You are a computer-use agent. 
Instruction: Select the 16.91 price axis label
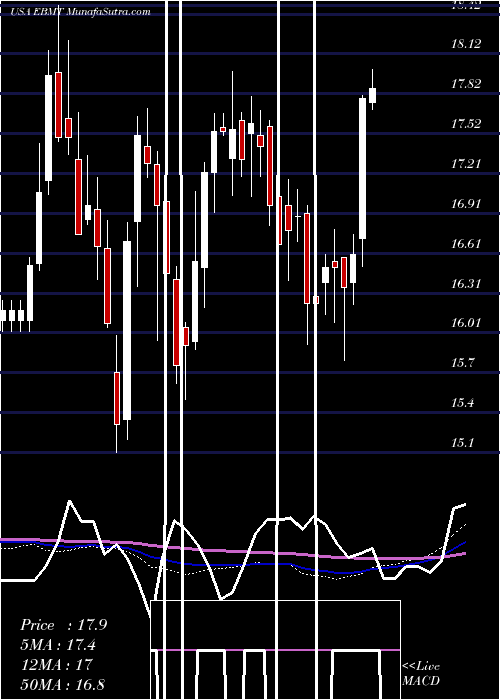[x=466, y=204]
